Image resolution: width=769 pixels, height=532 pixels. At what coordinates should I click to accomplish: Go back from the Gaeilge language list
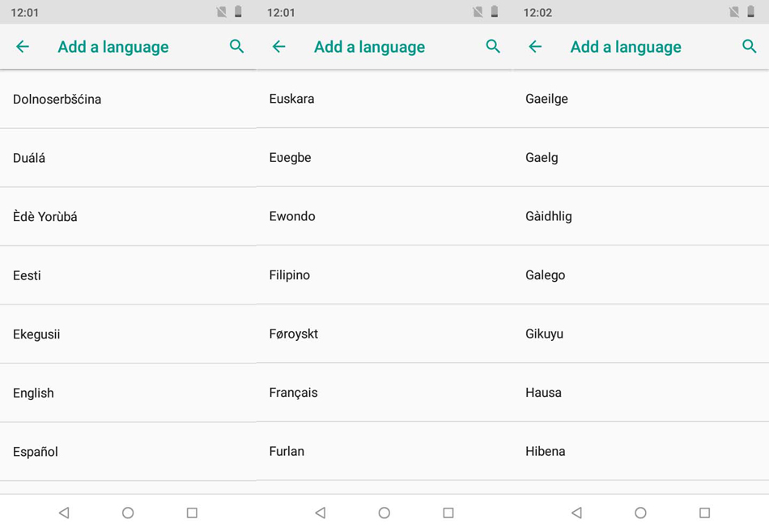(x=535, y=47)
